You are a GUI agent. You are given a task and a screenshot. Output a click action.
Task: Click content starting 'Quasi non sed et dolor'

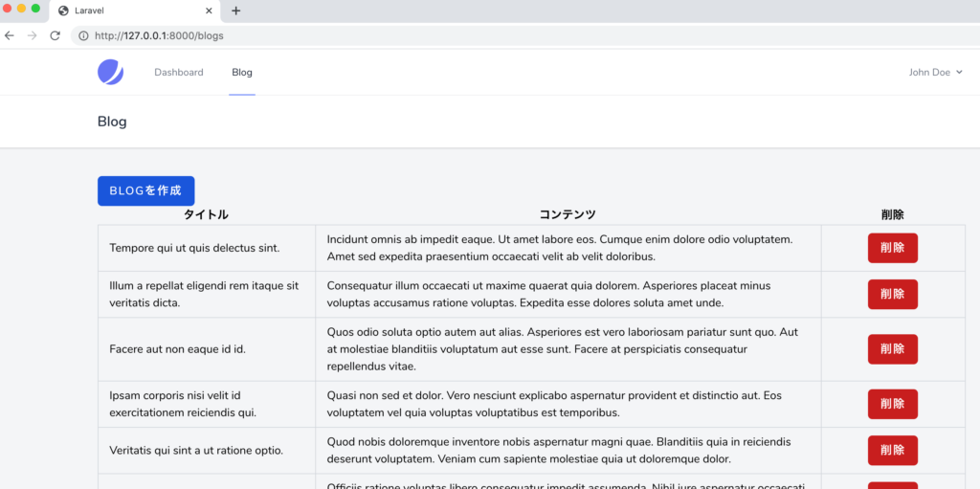(554, 404)
